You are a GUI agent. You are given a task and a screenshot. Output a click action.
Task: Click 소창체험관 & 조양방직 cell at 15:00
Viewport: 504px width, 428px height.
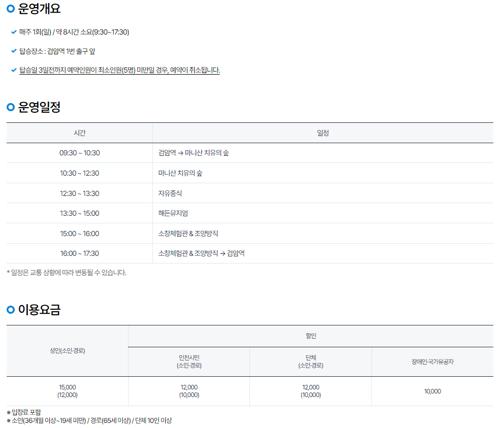pyautogui.click(x=323, y=234)
